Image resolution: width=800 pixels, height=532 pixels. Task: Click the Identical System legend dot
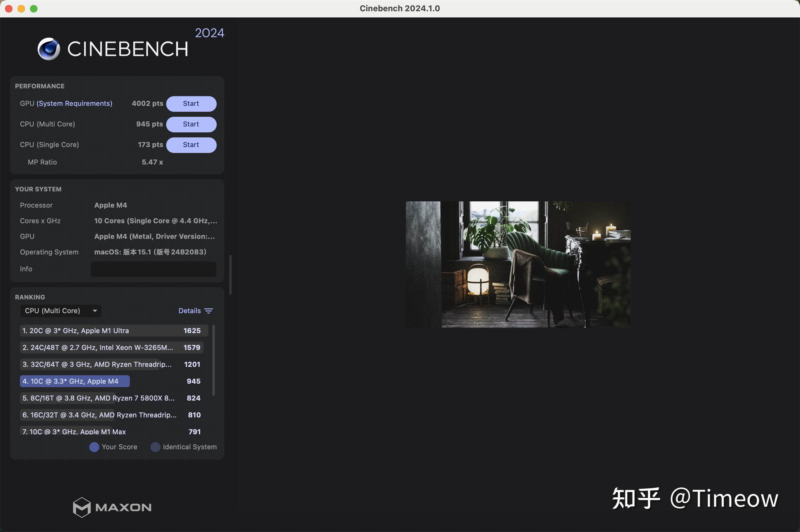pos(155,447)
